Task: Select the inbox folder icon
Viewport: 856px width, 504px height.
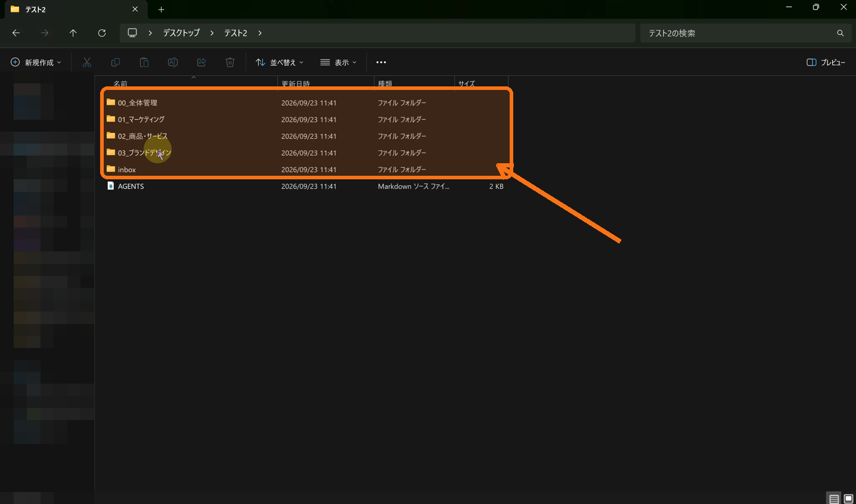Action: pos(111,169)
